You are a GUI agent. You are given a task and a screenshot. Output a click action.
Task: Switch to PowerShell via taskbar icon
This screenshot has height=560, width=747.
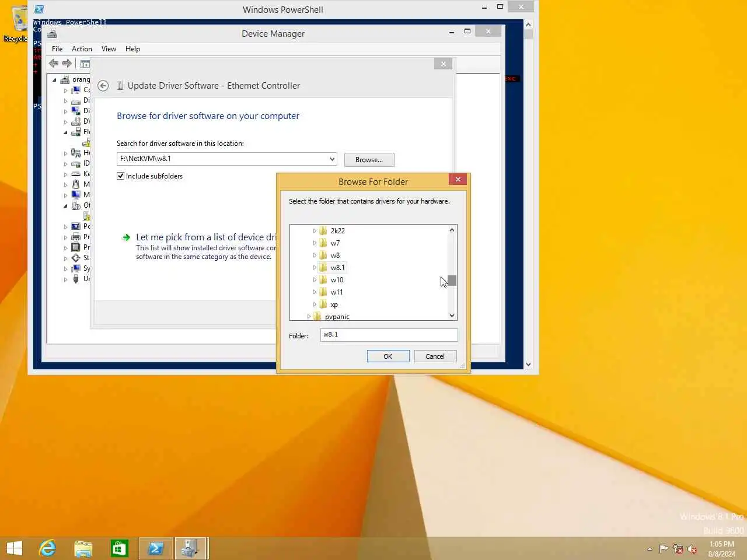tap(156, 548)
